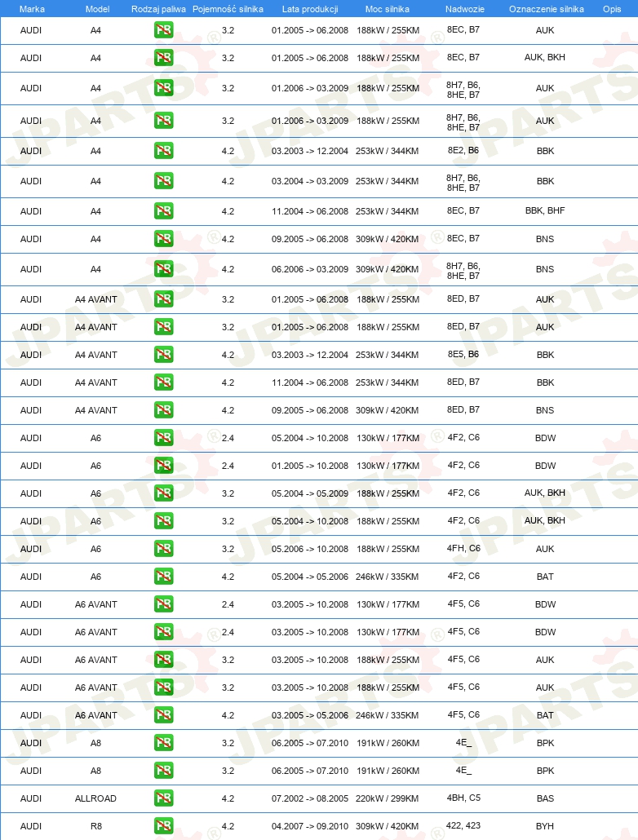Image resolution: width=638 pixels, height=840 pixels.
Task: Select production years 07.2002 -> 08.2005
Action: 310,798
